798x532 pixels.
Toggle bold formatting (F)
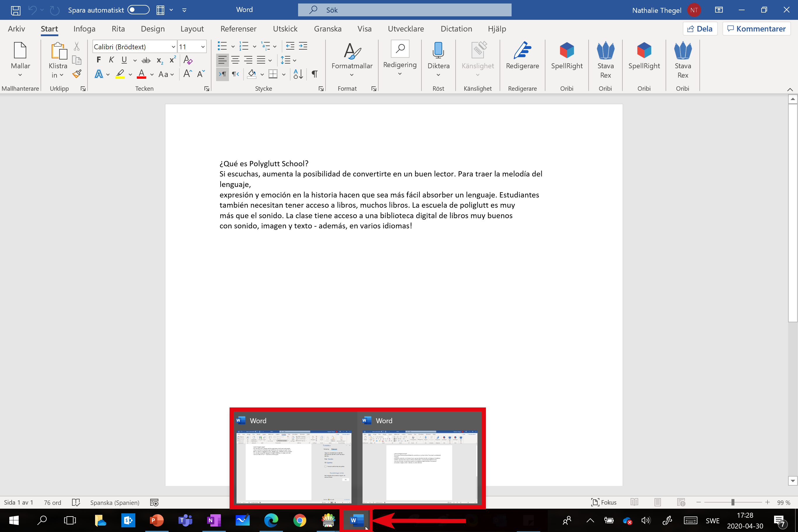99,60
